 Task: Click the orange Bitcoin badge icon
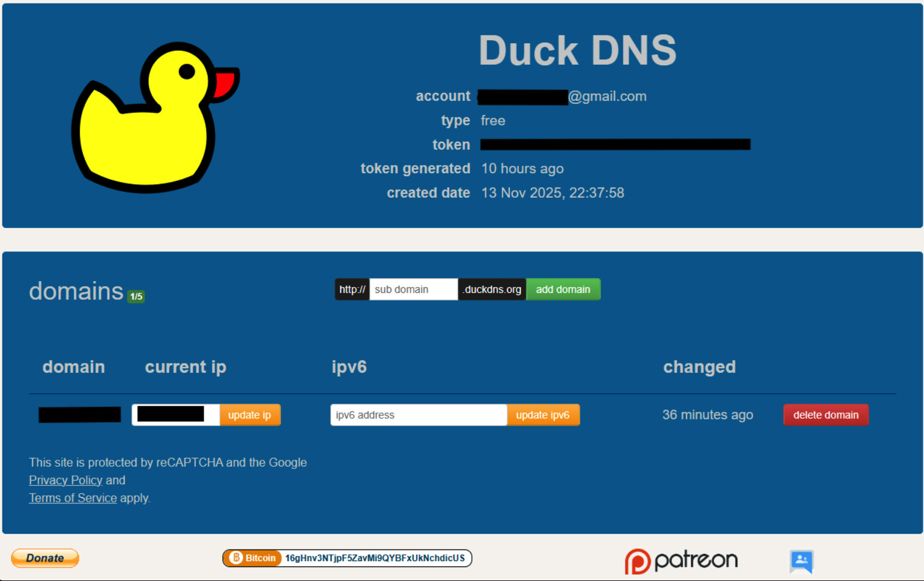pos(236,558)
